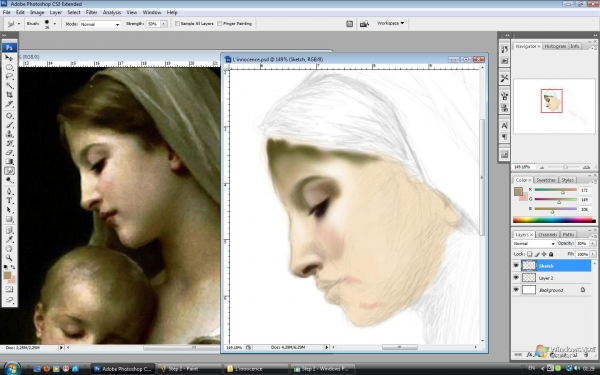Select the Notes tool

(x=9, y=230)
